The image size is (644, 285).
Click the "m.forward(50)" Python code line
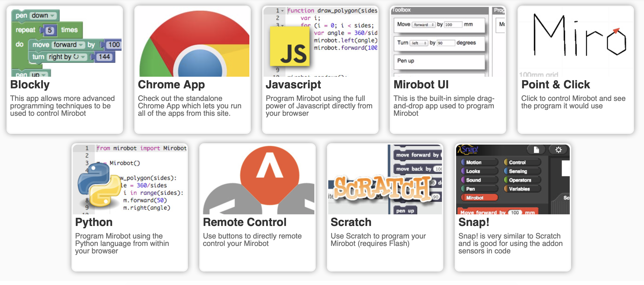[x=145, y=201]
